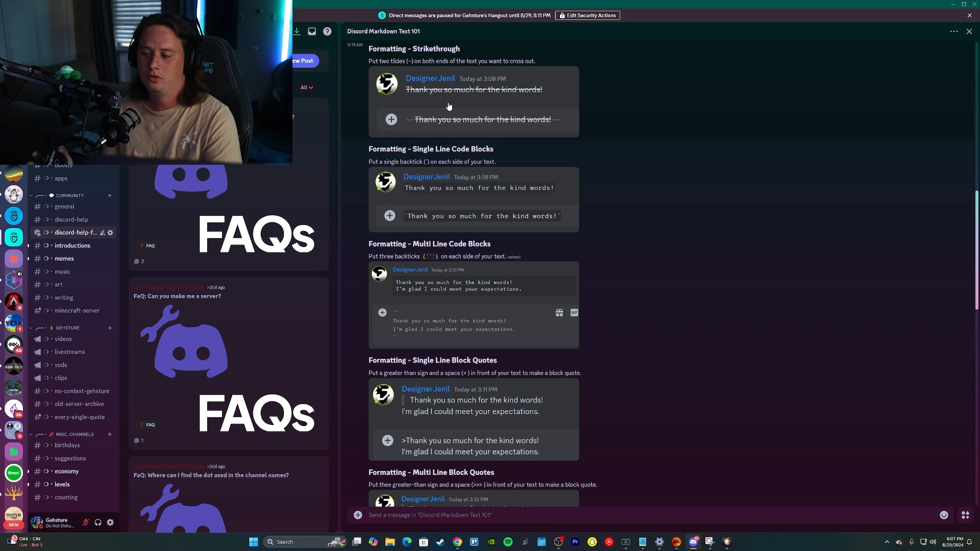Click Edit Security Actions button
The width and height of the screenshot is (980, 551).
pos(587,15)
